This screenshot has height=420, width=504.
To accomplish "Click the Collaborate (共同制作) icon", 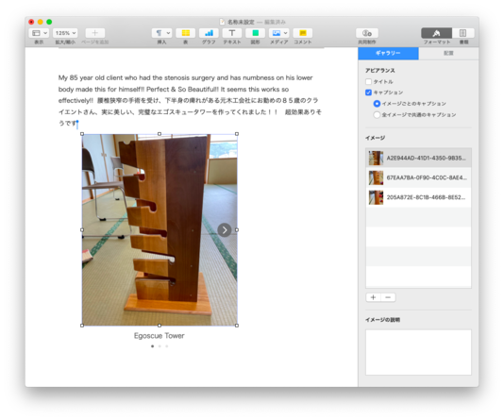I will tap(367, 33).
